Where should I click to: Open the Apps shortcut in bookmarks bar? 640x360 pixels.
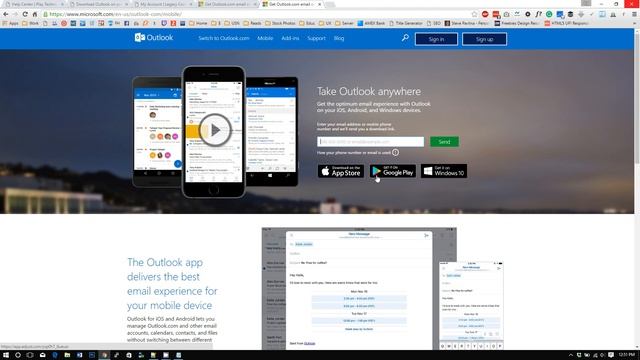tap(11, 23)
